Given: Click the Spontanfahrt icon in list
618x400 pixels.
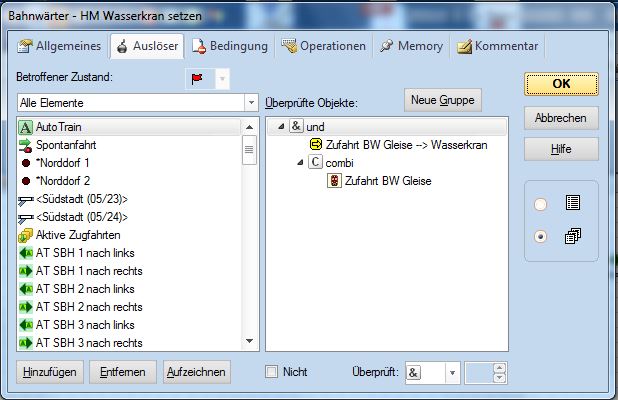Looking at the screenshot, I should tap(25, 145).
